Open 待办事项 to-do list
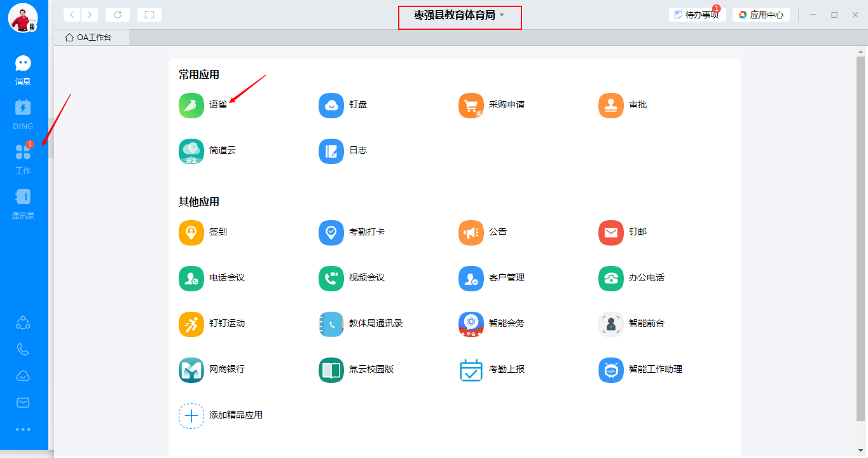The width and height of the screenshot is (868, 458). pos(697,15)
